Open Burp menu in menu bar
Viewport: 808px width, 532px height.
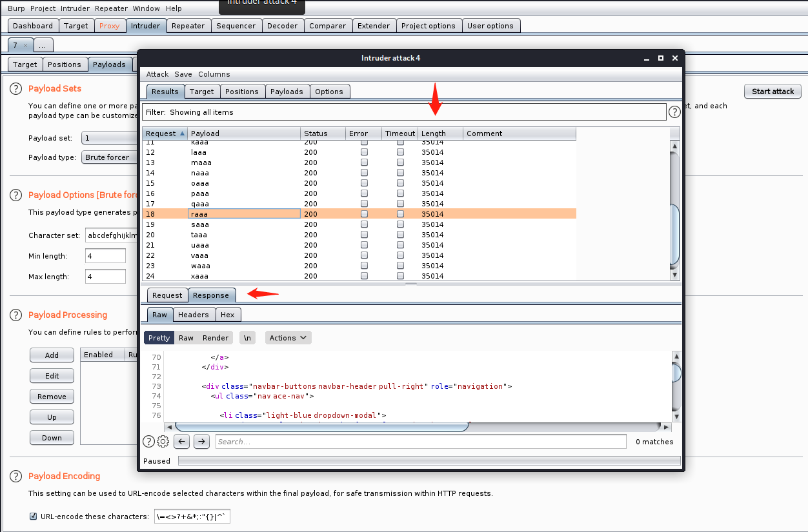16,8
